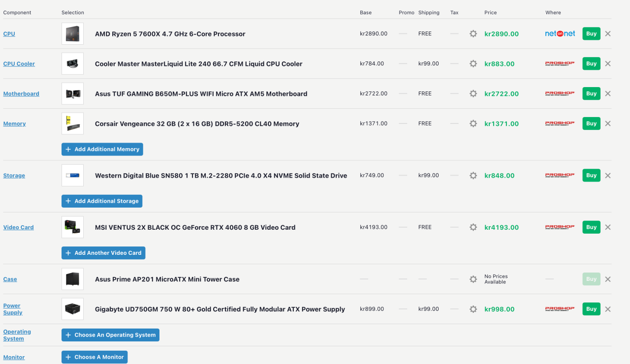Open gear options for Power Supply row
The image size is (630, 364).
(x=473, y=309)
